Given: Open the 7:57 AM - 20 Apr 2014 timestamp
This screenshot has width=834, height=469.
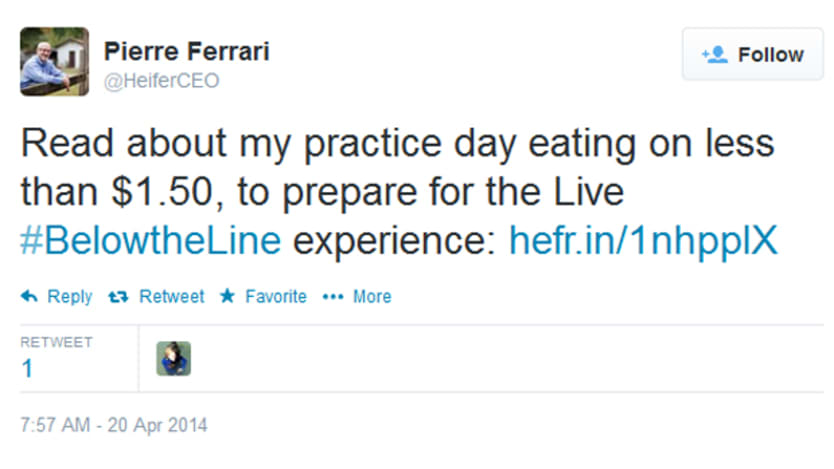Looking at the screenshot, I should [x=114, y=425].
